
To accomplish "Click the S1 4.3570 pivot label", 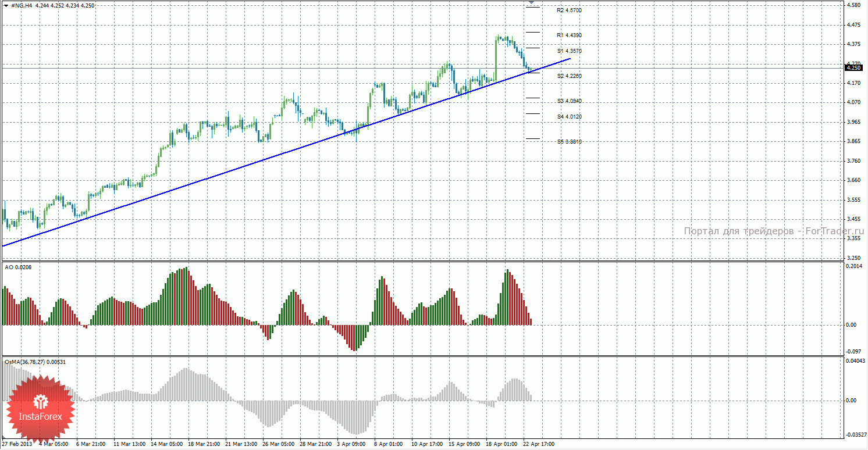I will click(569, 51).
